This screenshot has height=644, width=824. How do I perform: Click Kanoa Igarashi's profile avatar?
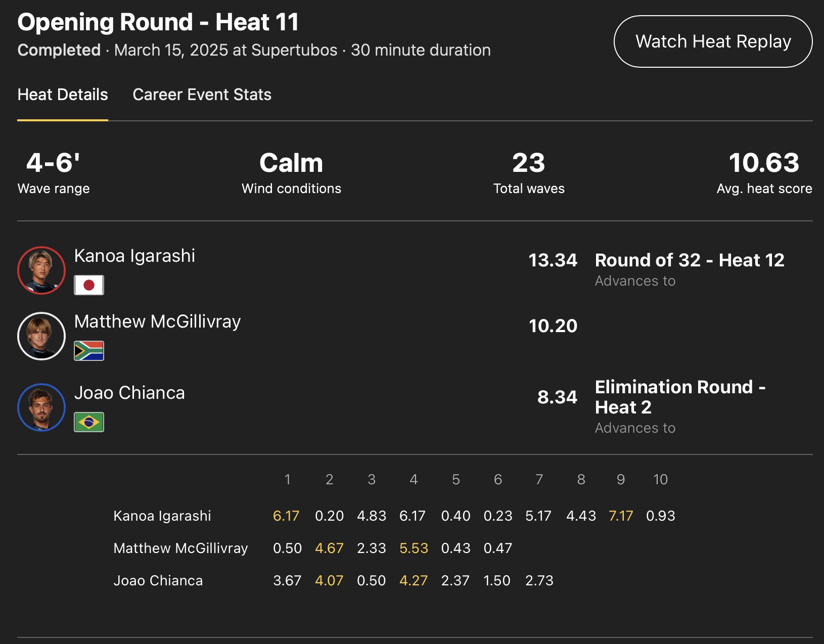point(41,270)
